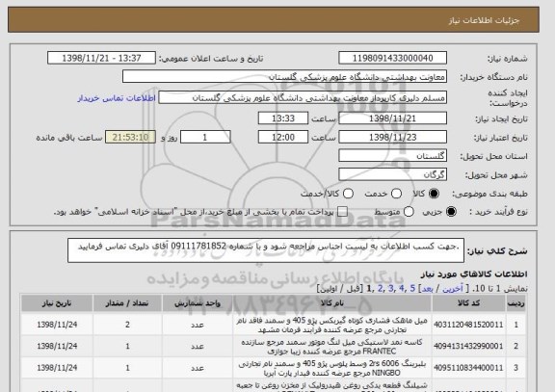This screenshot has height=392, width=555.
Task: Click the validity date field 1398/11/23
Action: (392, 137)
